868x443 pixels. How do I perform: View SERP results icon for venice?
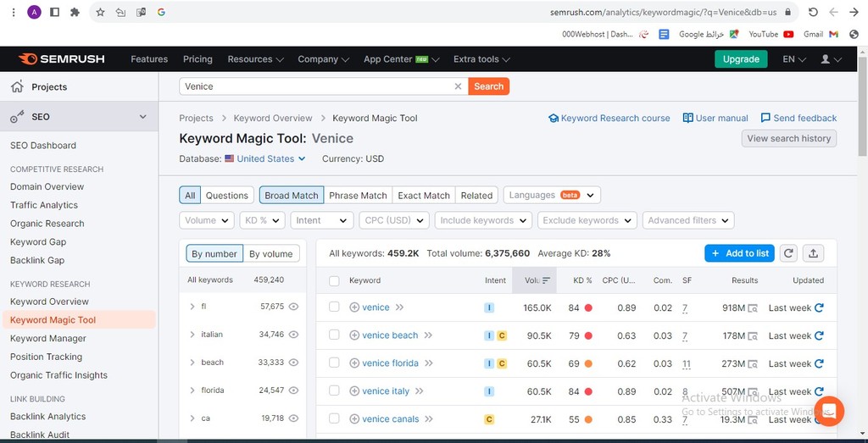coord(753,308)
